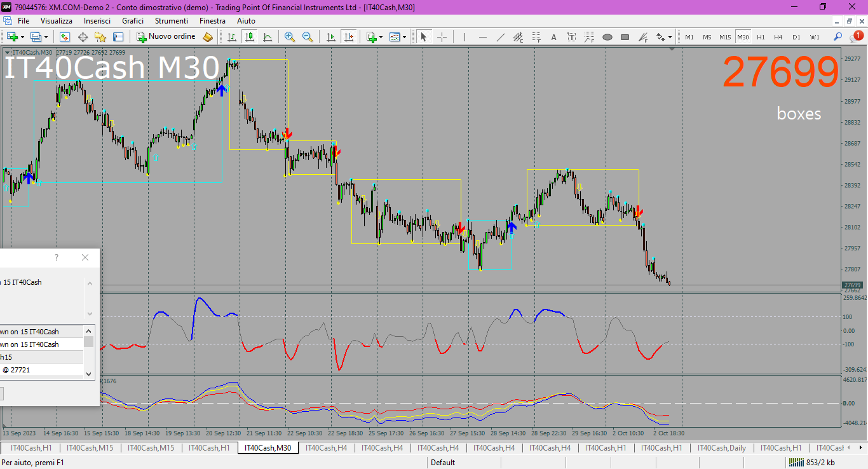Select the '@ 27721' row in dialog

point(41,369)
